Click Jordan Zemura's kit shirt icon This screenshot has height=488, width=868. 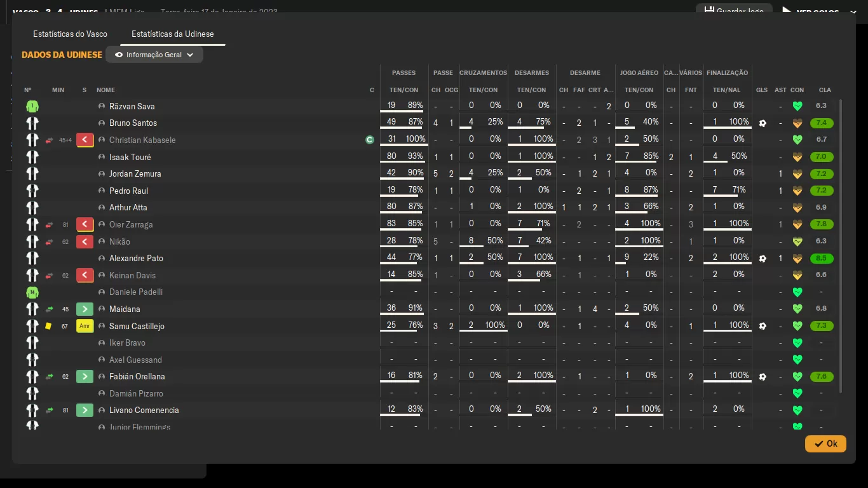coord(32,173)
